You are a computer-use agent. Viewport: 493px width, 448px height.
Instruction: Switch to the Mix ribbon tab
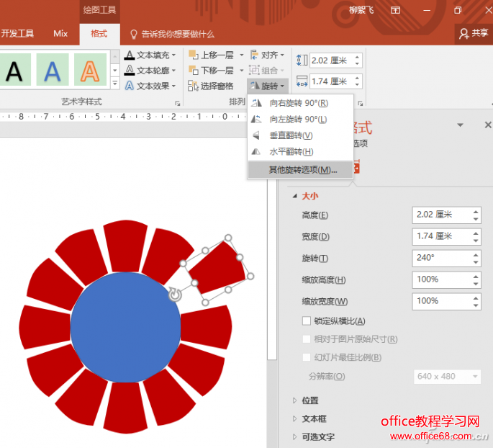60,33
